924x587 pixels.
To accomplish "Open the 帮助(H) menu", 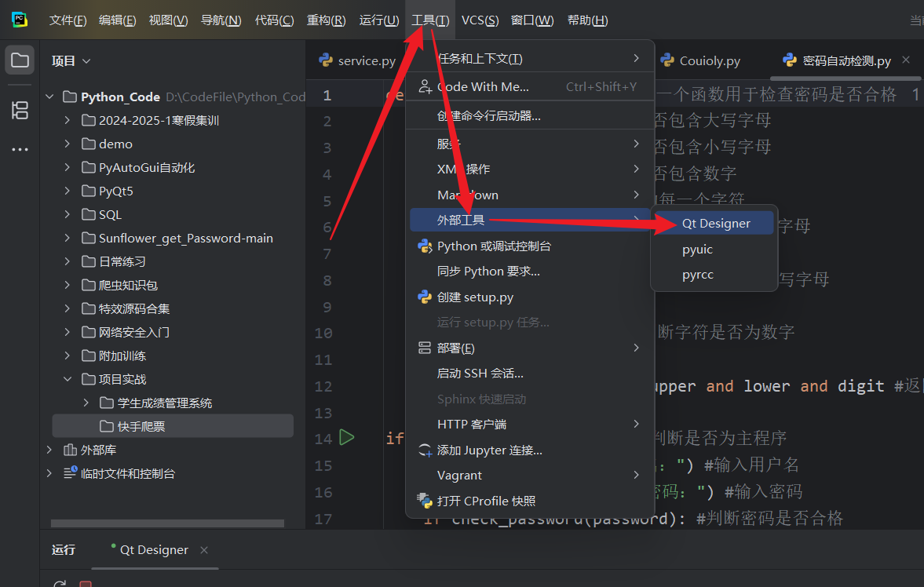I will point(587,20).
